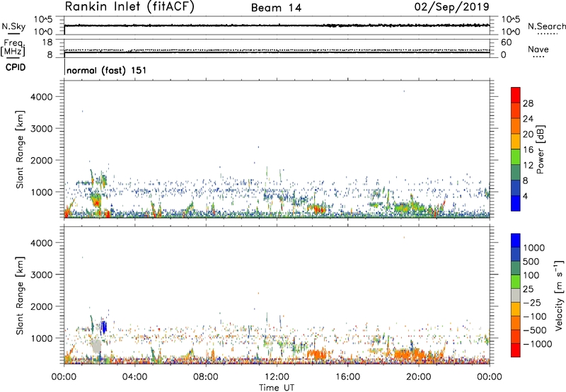Image resolution: width=566 pixels, height=392 pixels.
Task: Click the '4000' tick on the power panel
Action: (41, 97)
